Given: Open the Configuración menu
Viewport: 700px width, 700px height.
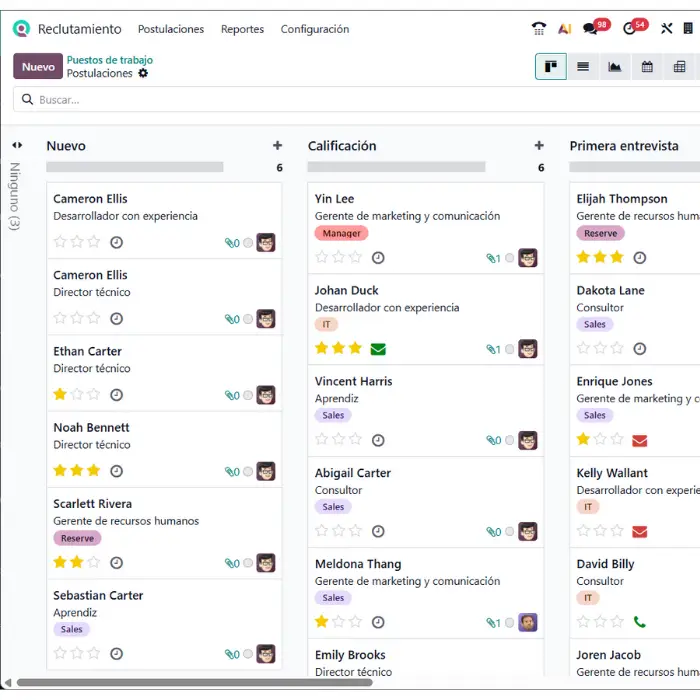Looking at the screenshot, I should [315, 29].
